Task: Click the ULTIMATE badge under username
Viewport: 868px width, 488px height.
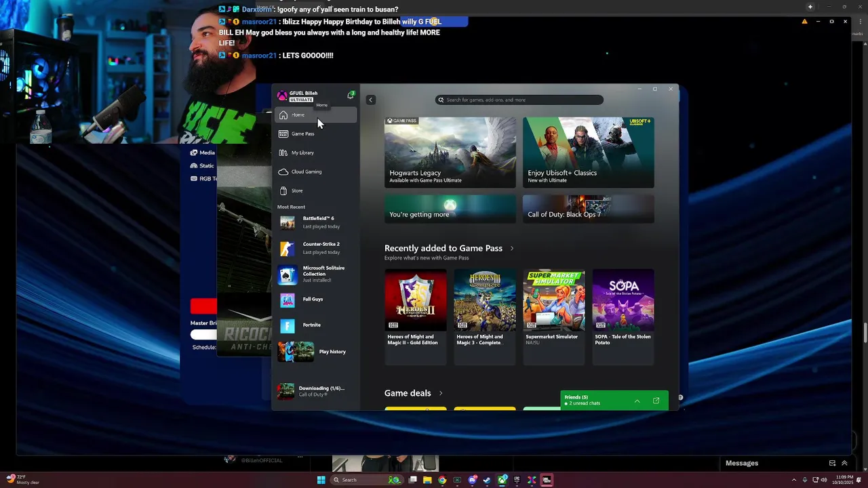Action: coord(302,100)
